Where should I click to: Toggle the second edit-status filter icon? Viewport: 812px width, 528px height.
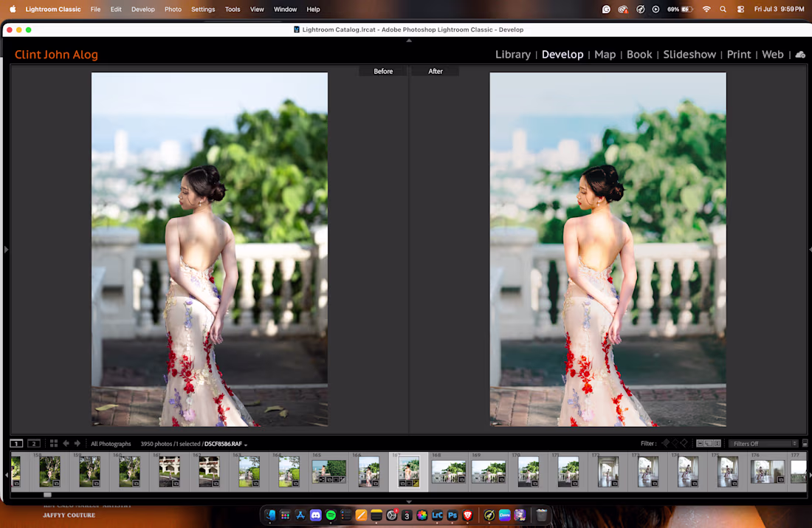tap(709, 444)
